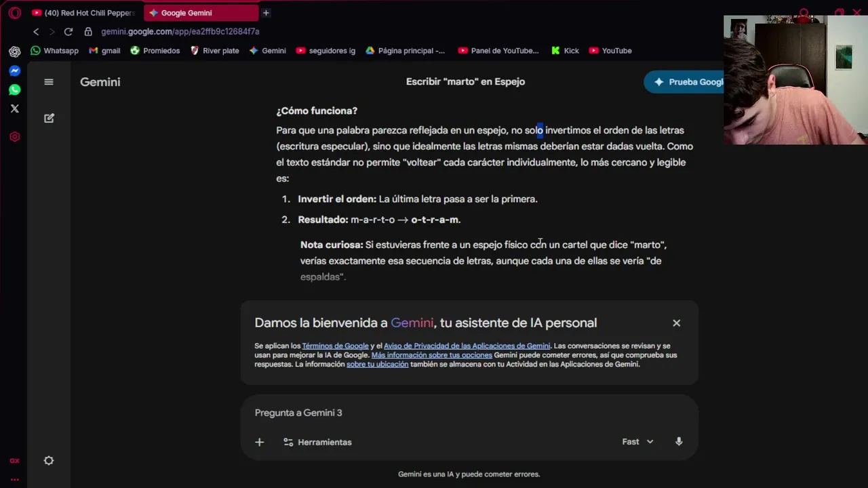
Task: Add a file with the plus icon
Action: pos(259,442)
